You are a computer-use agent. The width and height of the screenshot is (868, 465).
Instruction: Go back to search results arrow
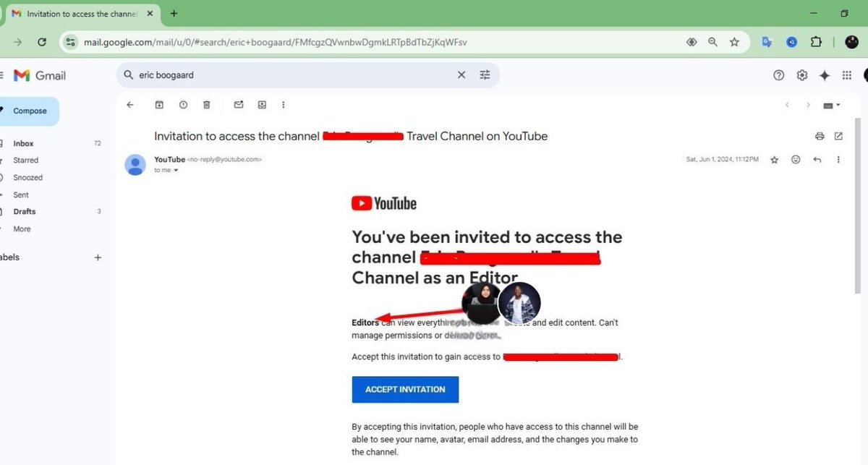(x=130, y=105)
